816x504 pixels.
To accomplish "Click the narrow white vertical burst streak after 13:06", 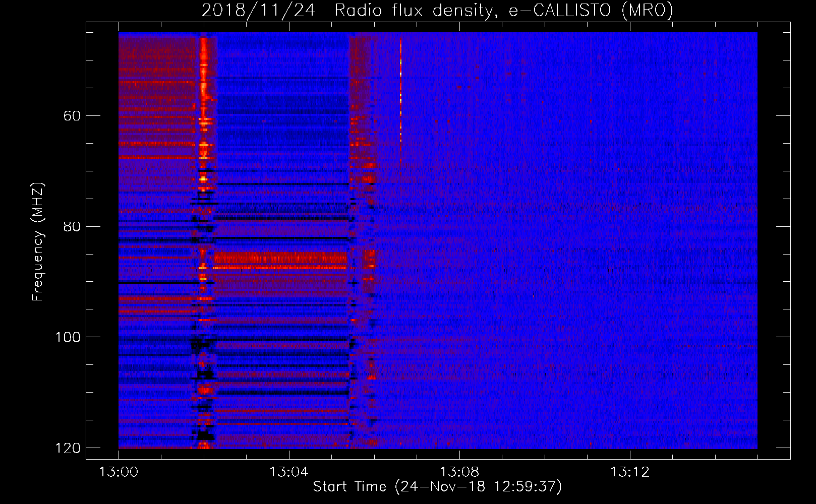I will pos(401,96).
